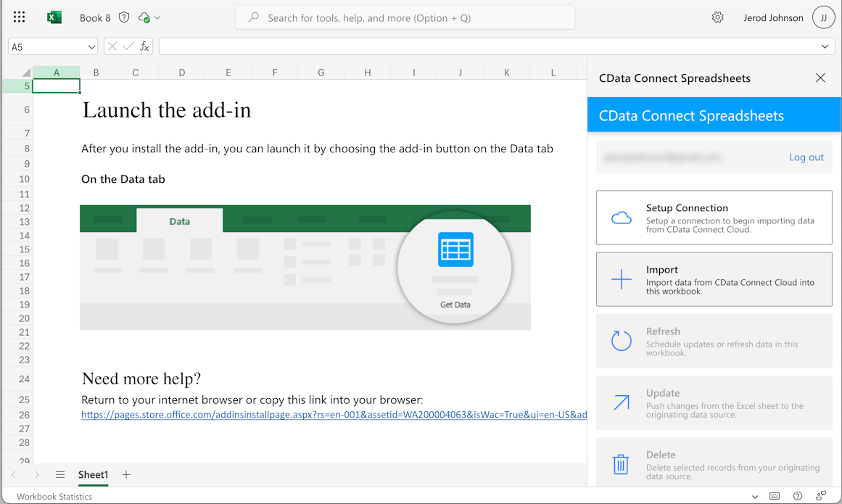The width and height of the screenshot is (842, 504).
Task: Click the search tools and help box
Action: coord(405,17)
